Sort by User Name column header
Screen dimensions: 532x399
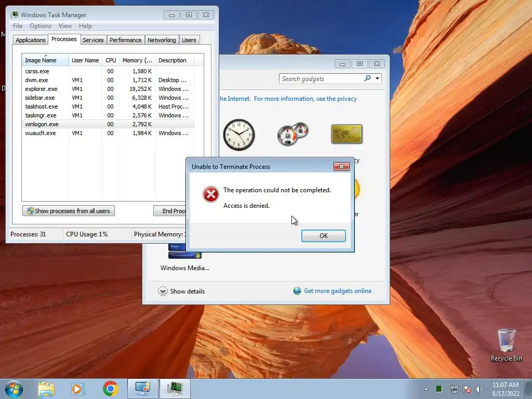pyautogui.click(x=85, y=60)
